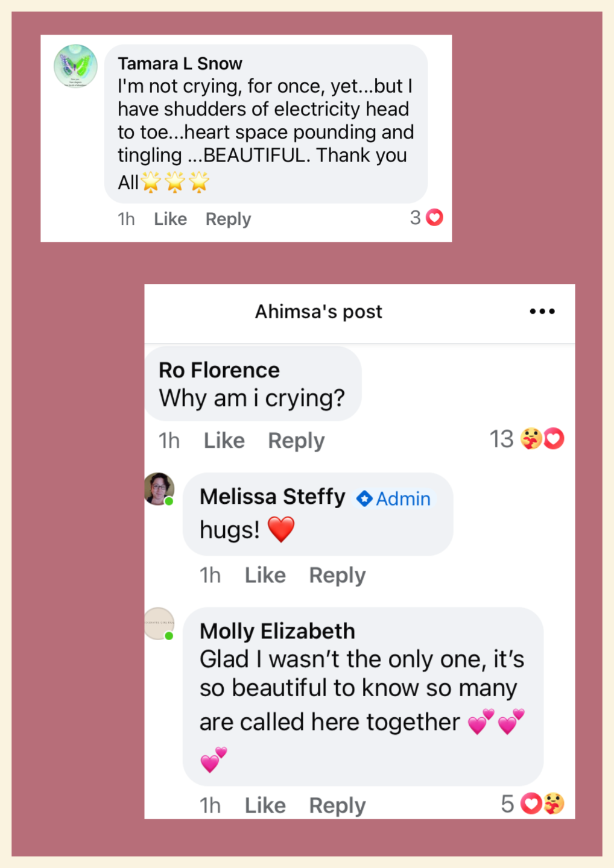The width and height of the screenshot is (614, 868).
Task: Reply to Melissa Steffy's hugs comment
Action: 337,576
